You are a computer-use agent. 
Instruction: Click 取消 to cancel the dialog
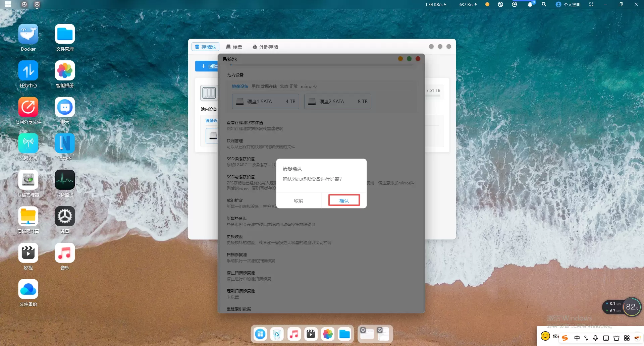299,200
